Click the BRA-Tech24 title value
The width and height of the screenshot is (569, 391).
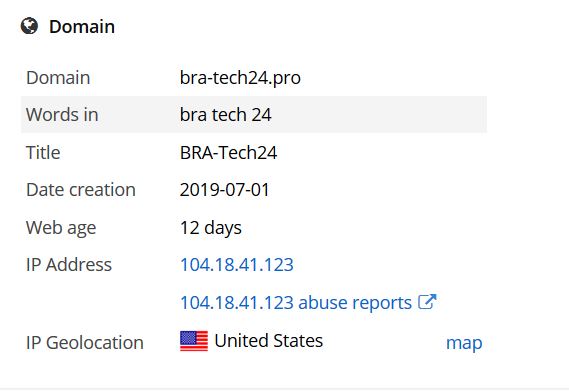point(228,152)
